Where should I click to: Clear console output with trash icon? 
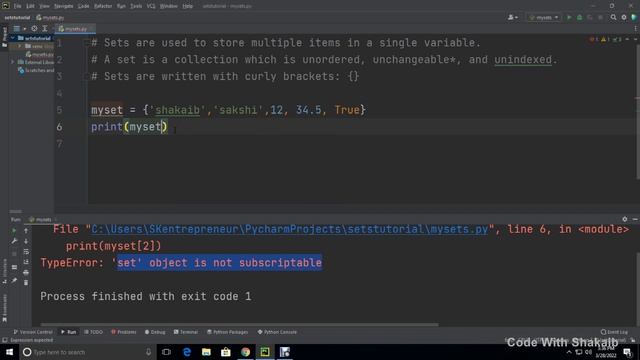26,282
